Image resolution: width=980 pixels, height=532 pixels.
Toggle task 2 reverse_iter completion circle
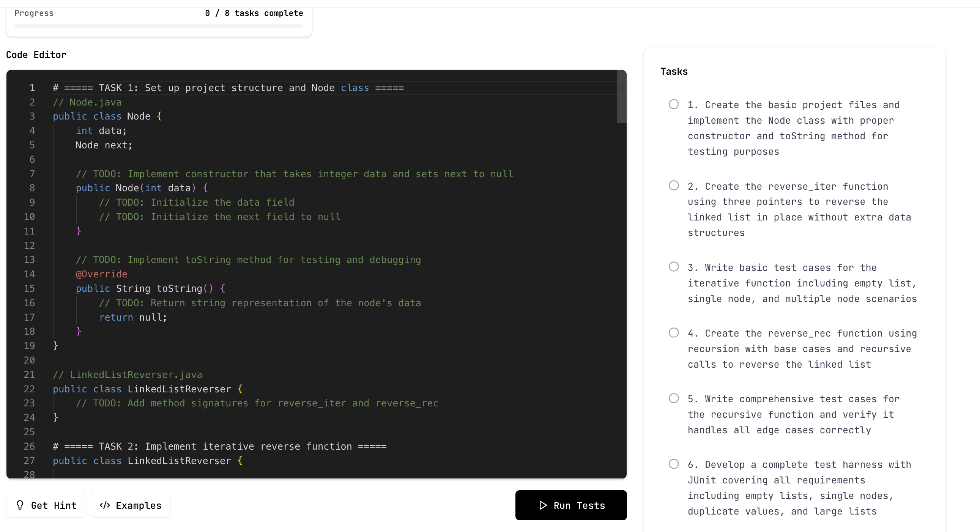(673, 186)
